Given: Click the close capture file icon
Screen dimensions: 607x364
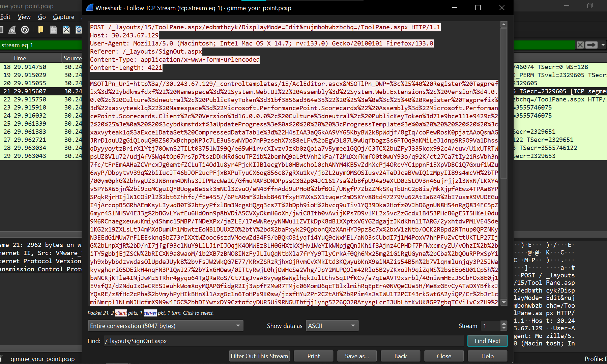Looking at the screenshot, I should (x=66, y=30).
